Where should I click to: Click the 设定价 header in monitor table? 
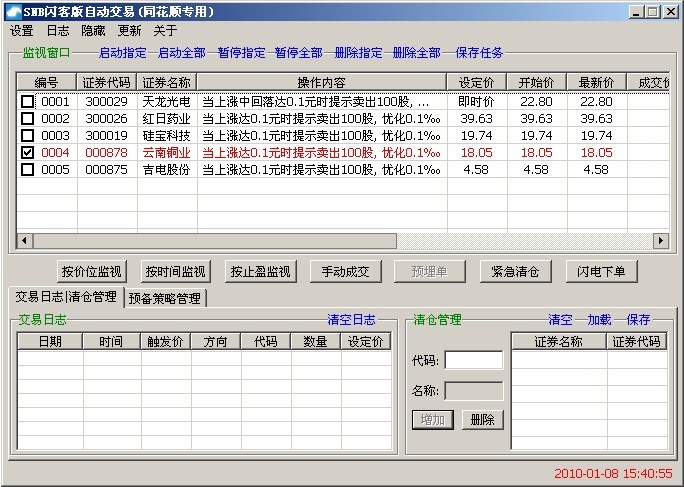476,82
